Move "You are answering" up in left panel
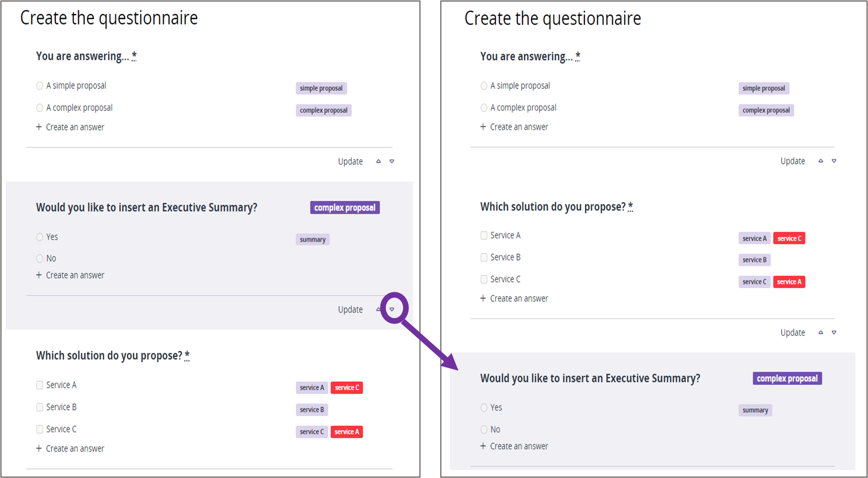This screenshot has height=478, width=868. 378,161
